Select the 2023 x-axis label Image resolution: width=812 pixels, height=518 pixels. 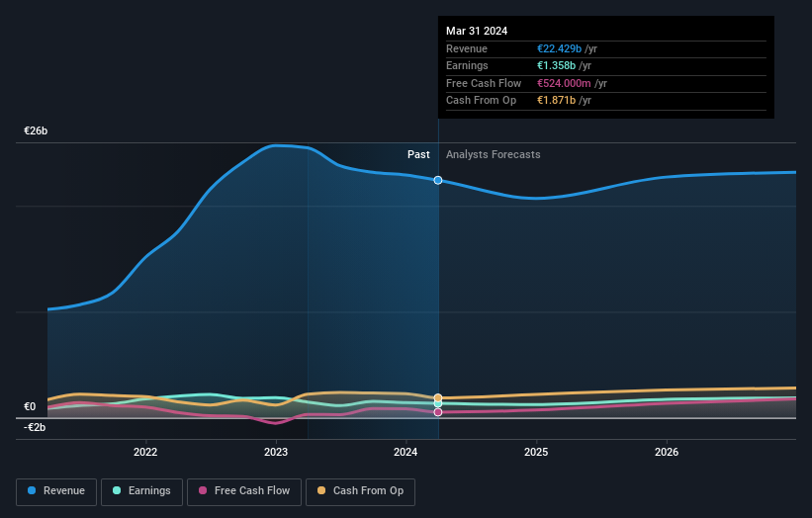pos(276,452)
